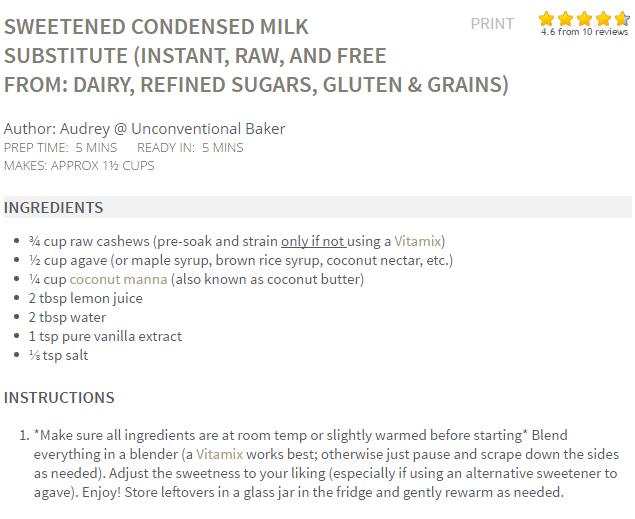Click the underlined 'only if not' text
This screenshot has height=519, width=635.
click(x=313, y=241)
